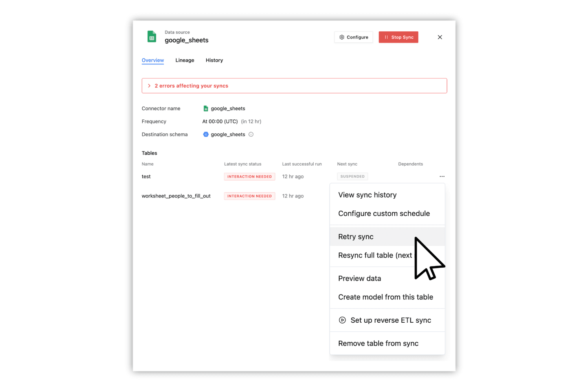Viewport: 588px width, 391px height.
Task: Click the play icon beside Set up reverse ETL sync
Action: (x=342, y=320)
